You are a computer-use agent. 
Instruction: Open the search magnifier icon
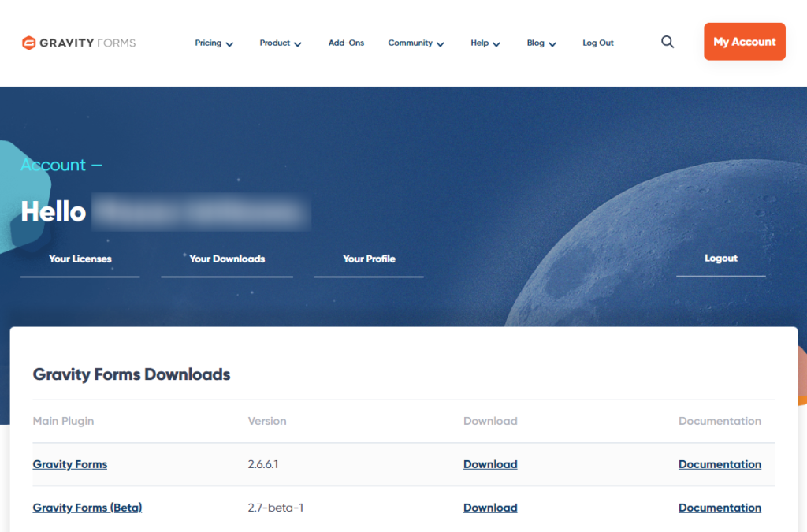(668, 43)
